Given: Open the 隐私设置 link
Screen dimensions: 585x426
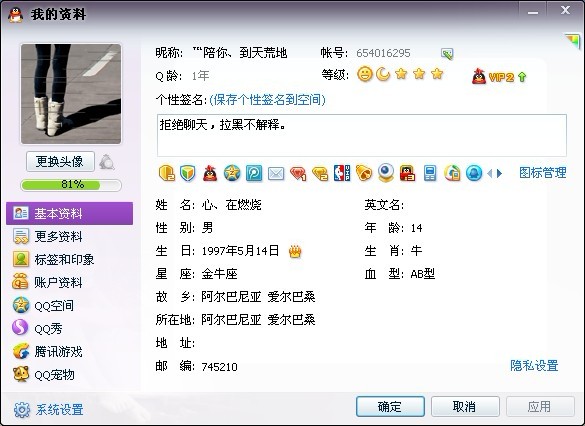Looking at the screenshot, I should click(x=534, y=366).
